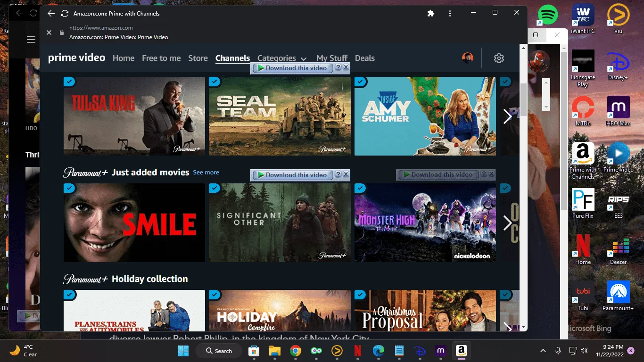Image resolution: width=644 pixels, height=362 pixels.
Task: Refresh the Prime Video page
Action: pos(65,13)
